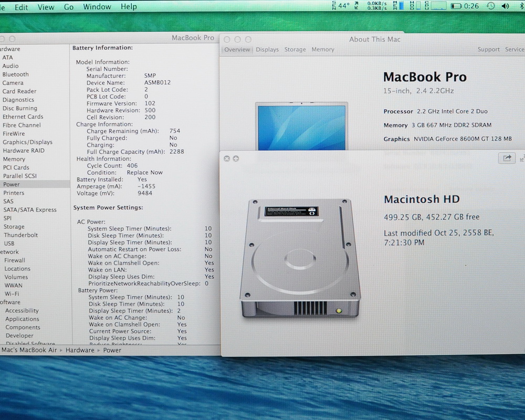Select Diagnostics in the sidebar

pos(18,100)
